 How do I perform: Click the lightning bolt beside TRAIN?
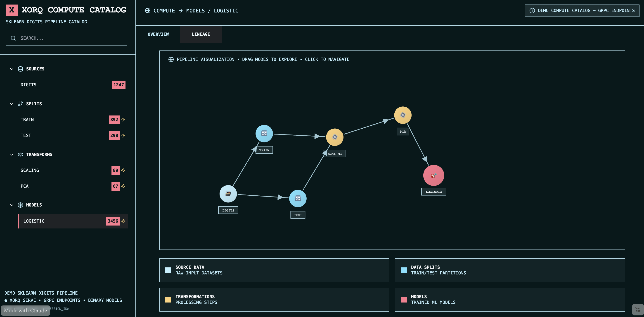(x=123, y=120)
